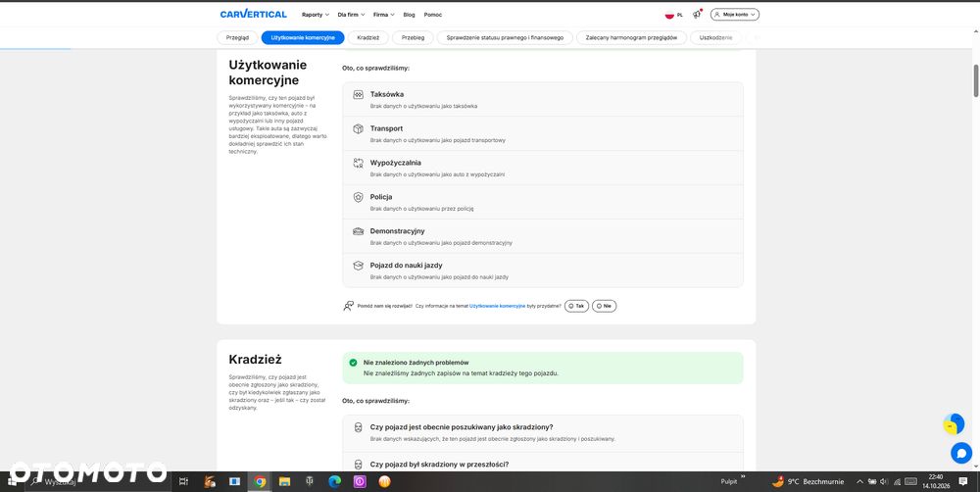Open Sprawdzenie statusu prawnego i finansowego tab
Screen dimensions: 980x492
[505, 37]
